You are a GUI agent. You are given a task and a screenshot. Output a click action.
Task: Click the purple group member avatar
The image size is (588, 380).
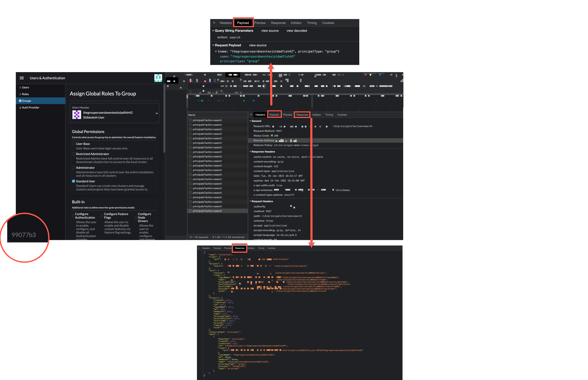pyautogui.click(x=77, y=115)
